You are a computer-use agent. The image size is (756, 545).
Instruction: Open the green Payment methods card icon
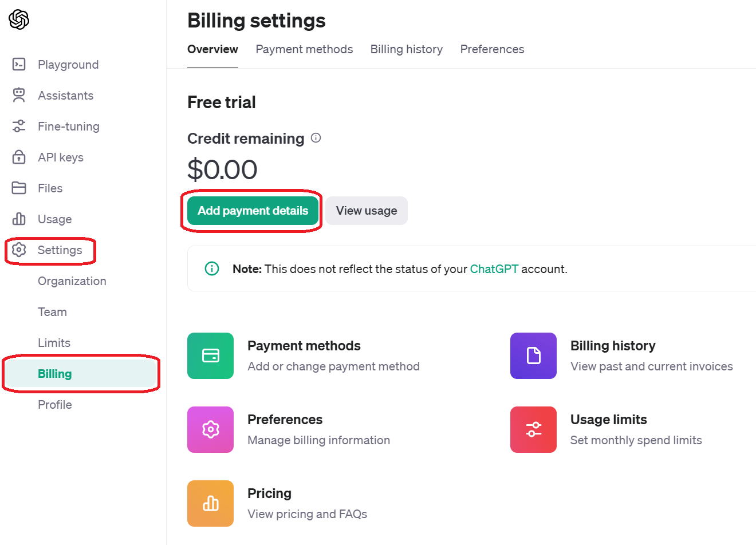coord(210,356)
